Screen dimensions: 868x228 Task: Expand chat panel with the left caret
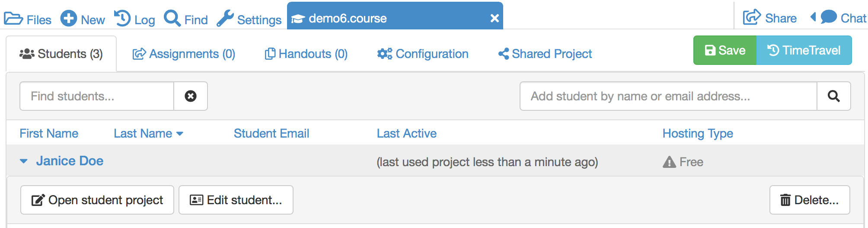click(x=813, y=17)
